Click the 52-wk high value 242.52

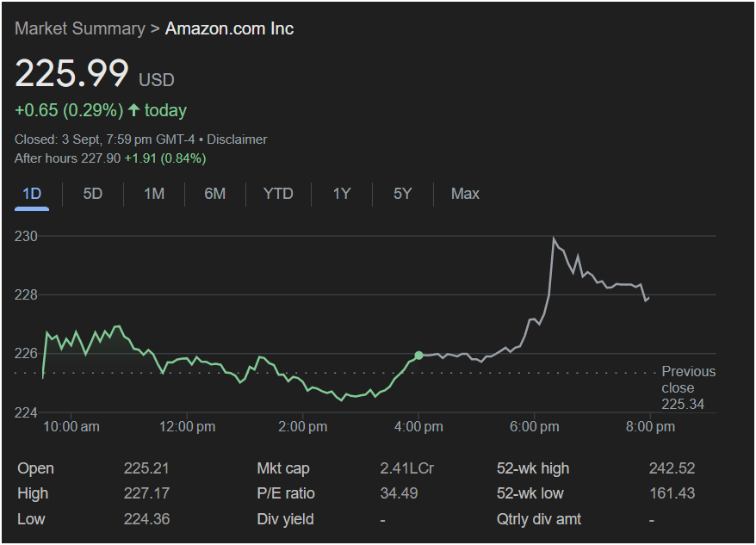click(672, 468)
